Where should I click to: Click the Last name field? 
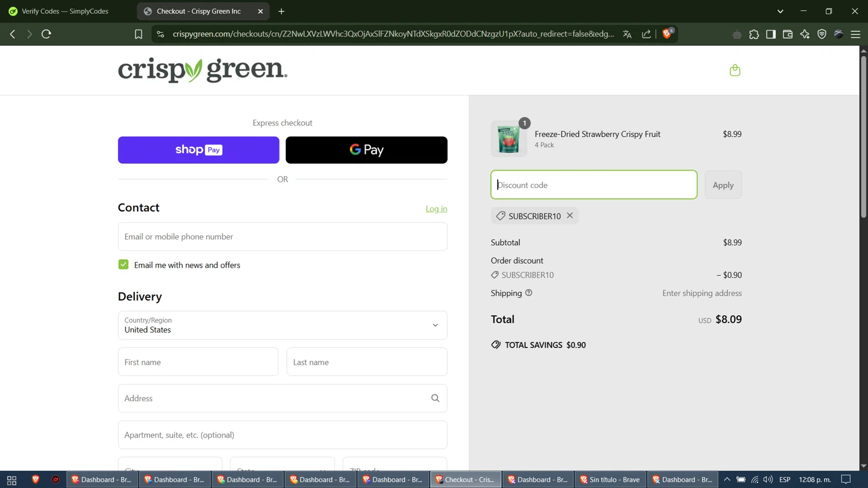pyautogui.click(x=367, y=362)
